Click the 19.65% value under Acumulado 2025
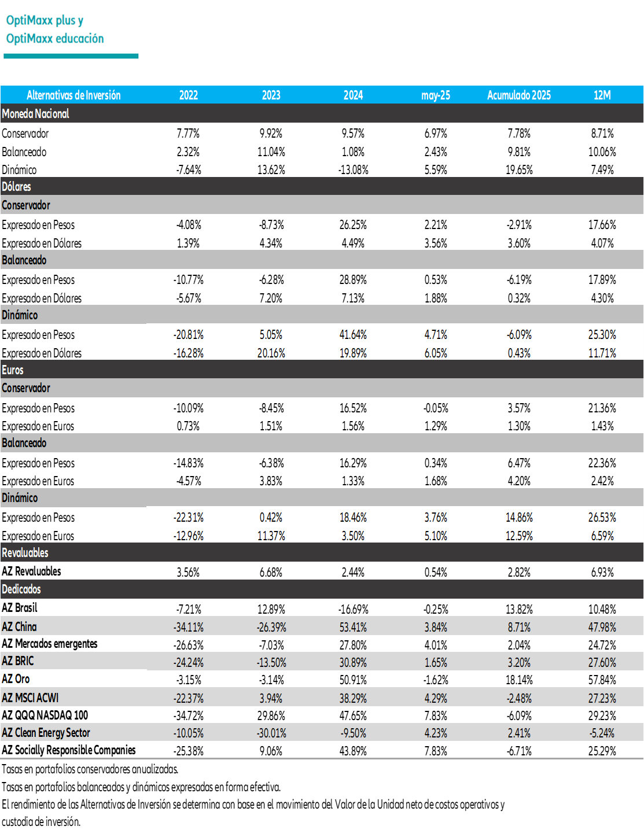 (519, 170)
